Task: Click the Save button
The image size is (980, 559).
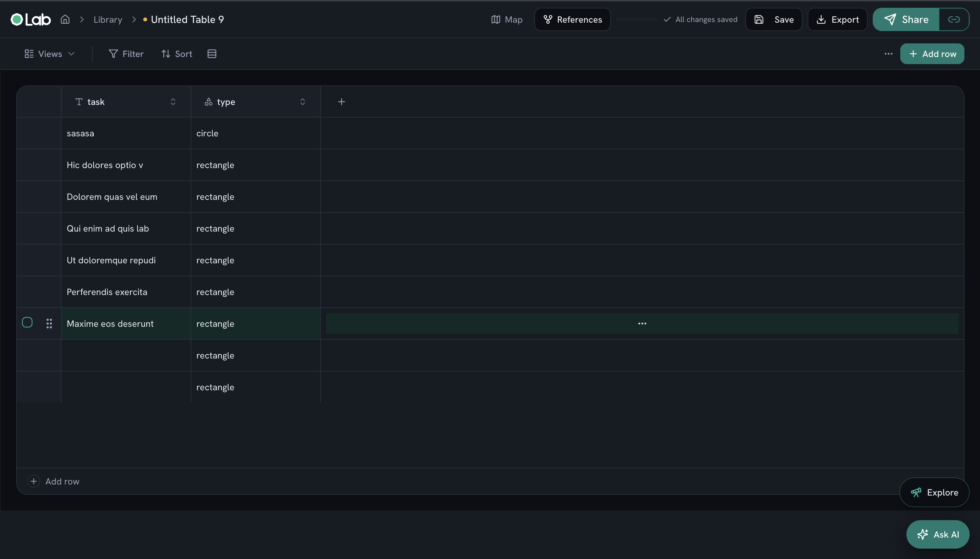Action: (x=773, y=19)
